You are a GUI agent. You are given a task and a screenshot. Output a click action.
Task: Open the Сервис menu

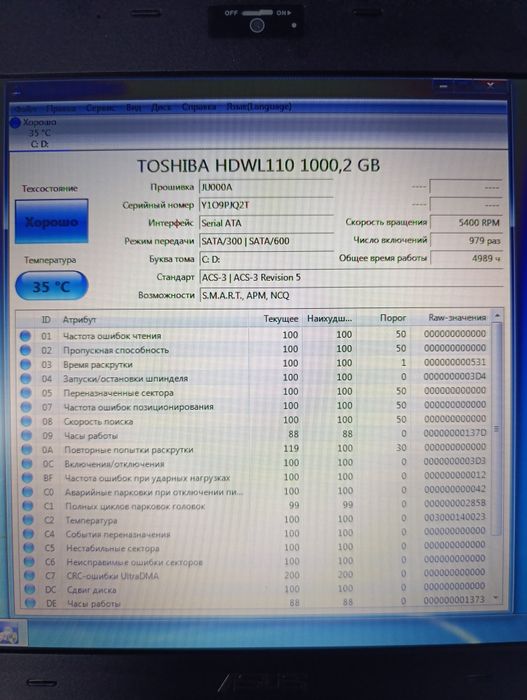[x=100, y=108]
